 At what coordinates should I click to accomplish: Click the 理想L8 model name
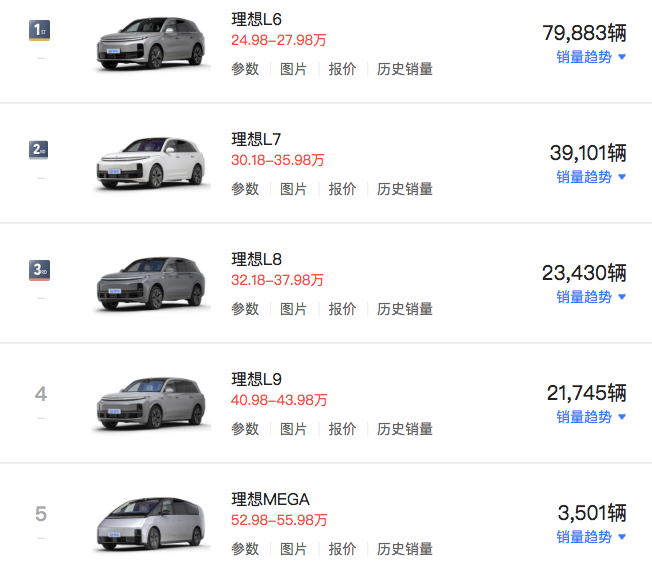[257, 259]
